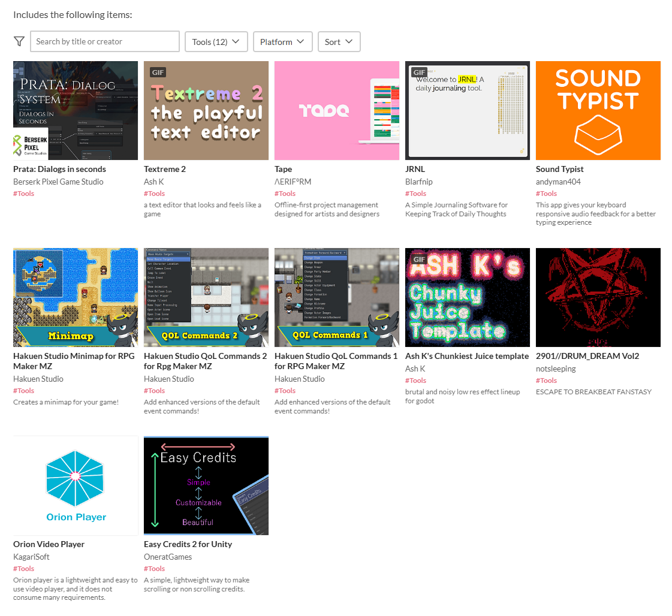Visit the Berserk Pixel Game Studio creator page
This screenshot has height=616, width=672.
pos(58,182)
